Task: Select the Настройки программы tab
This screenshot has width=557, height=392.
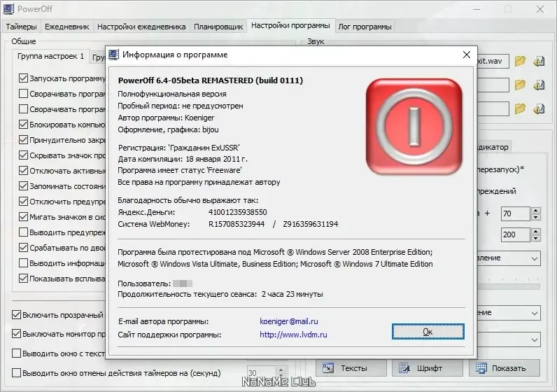Action: point(290,26)
